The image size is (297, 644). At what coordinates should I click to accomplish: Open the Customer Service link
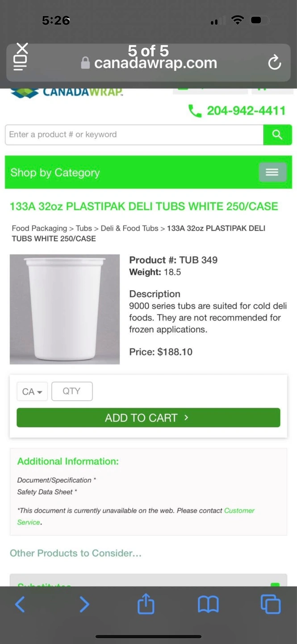pos(239,511)
